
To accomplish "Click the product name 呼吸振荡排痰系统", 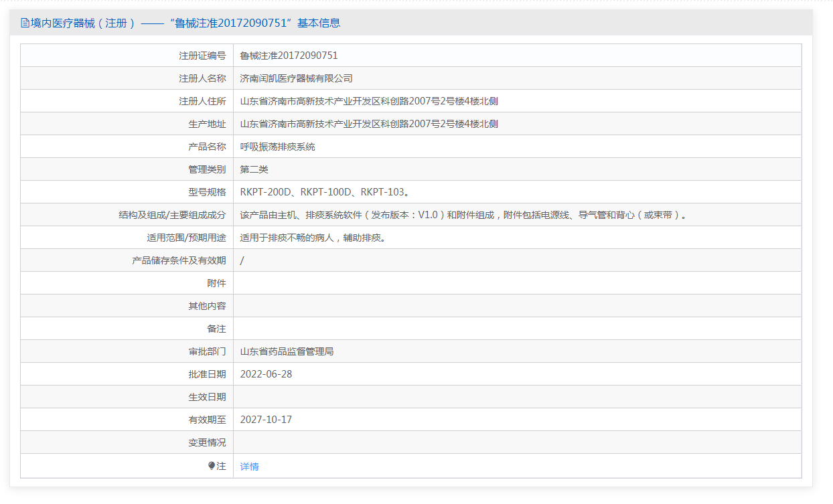I will tap(278, 147).
